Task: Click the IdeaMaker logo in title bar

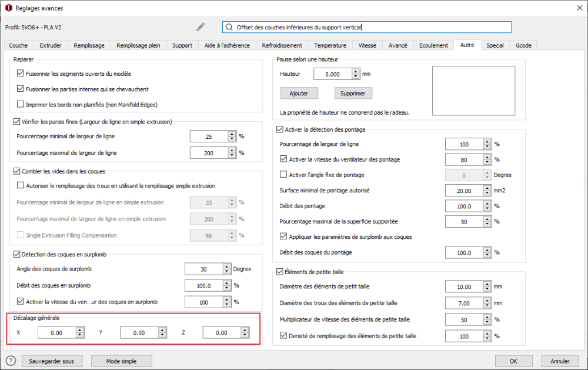Action: coord(9,8)
